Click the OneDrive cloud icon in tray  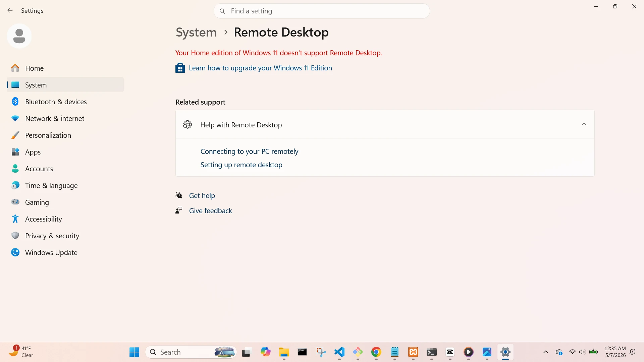[x=559, y=352]
